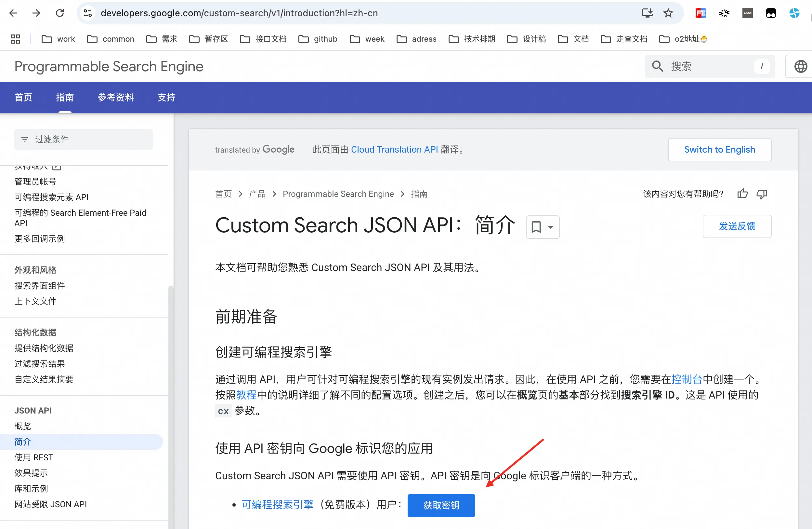Open the 走查文档 bookmarks folder

624,39
